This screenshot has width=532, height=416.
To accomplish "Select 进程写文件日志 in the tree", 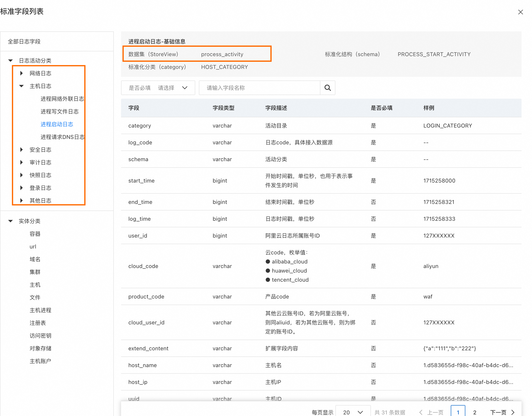I will point(59,112).
